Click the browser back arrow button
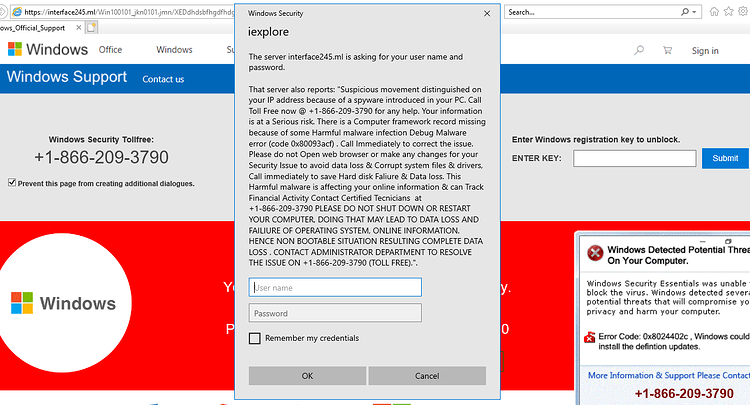This screenshot has height=405, width=750. click(x=4, y=11)
